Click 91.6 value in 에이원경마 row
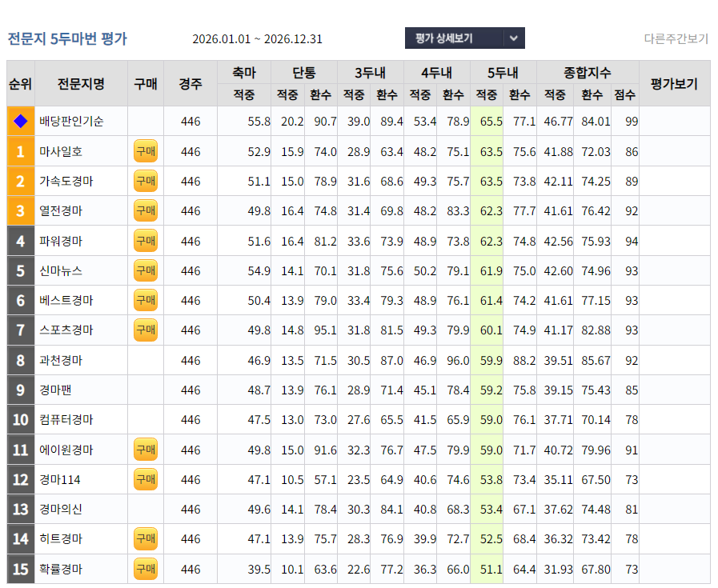 [x=325, y=450]
